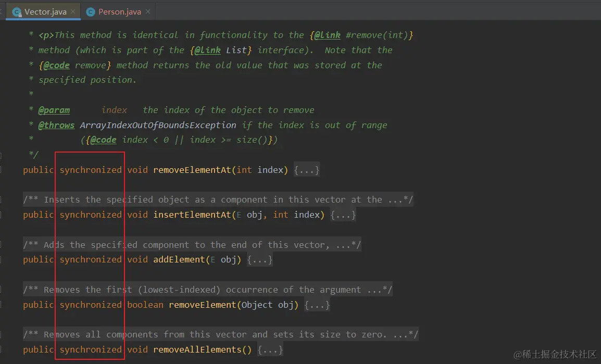The image size is (601, 364).
Task: Place cursor on insertElementAt method name
Action: pyautogui.click(x=192, y=215)
